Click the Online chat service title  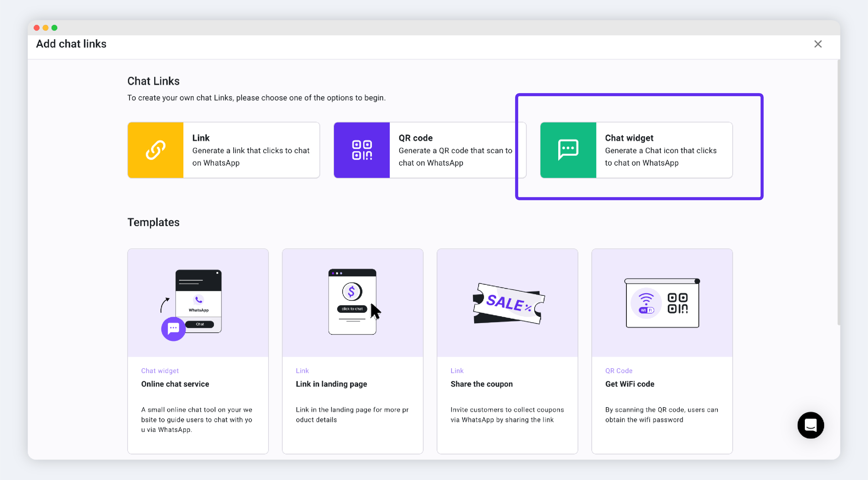pyautogui.click(x=175, y=384)
